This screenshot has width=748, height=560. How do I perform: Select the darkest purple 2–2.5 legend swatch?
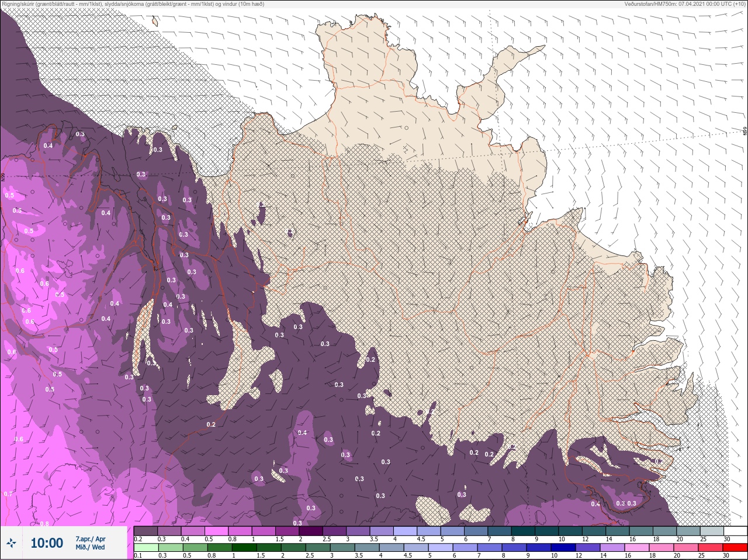[x=312, y=531]
